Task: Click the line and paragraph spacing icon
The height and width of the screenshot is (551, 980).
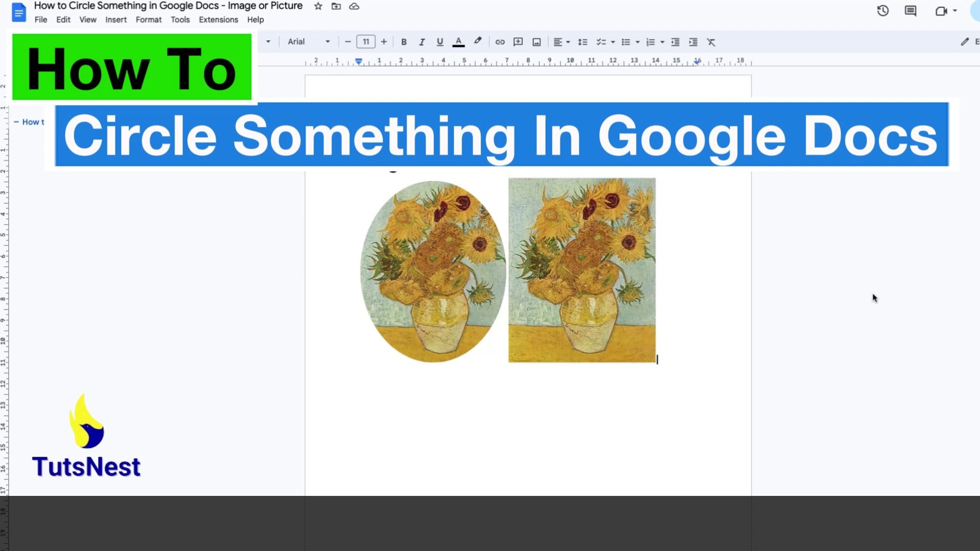Action: [582, 42]
